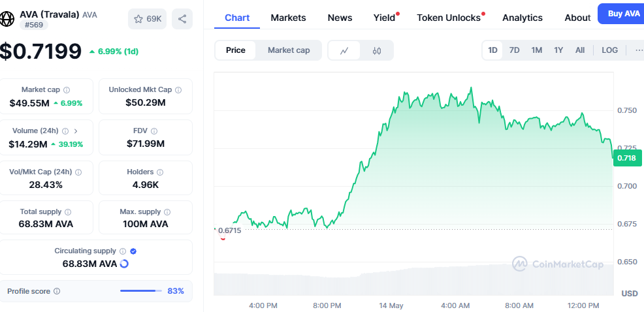The width and height of the screenshot is (644, 312).
Task: Click circulating supply verified badge
Action: [x=133, y=251]
